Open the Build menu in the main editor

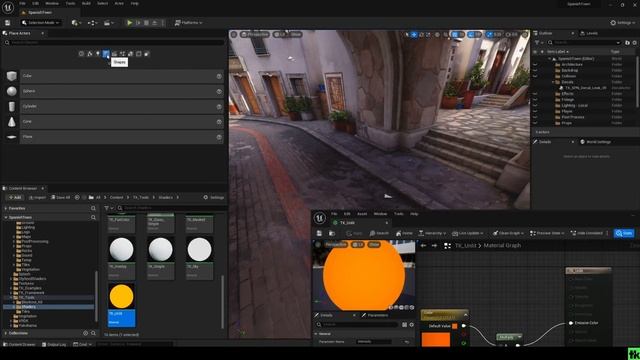86,3
